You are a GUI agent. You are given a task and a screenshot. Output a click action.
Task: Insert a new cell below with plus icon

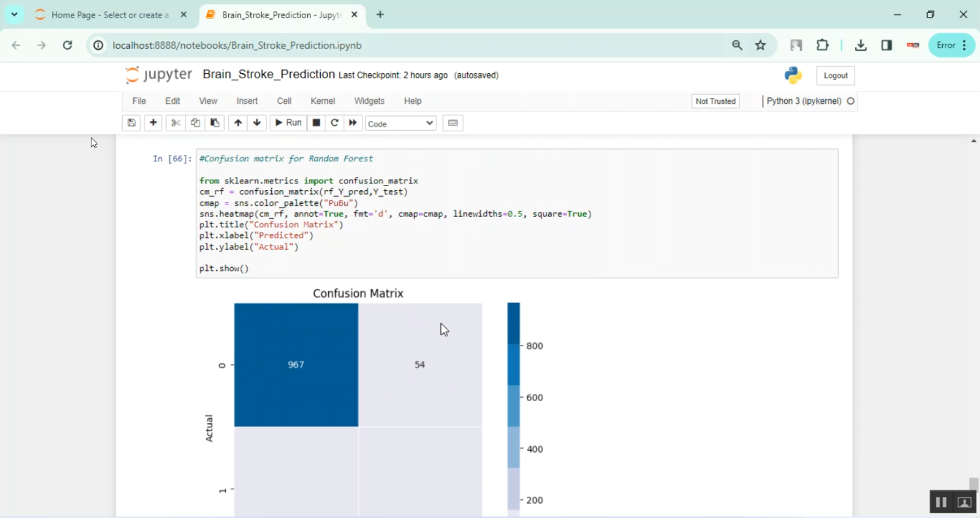pos(153,123)
